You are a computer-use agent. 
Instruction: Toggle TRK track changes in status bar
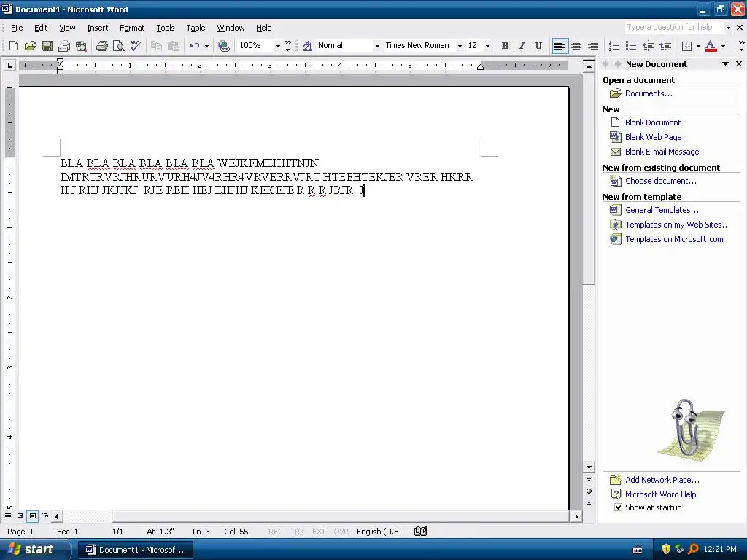298,532
